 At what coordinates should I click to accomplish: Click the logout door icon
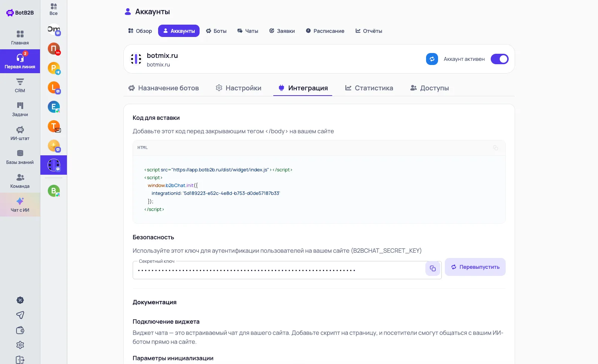click(20, 360)
